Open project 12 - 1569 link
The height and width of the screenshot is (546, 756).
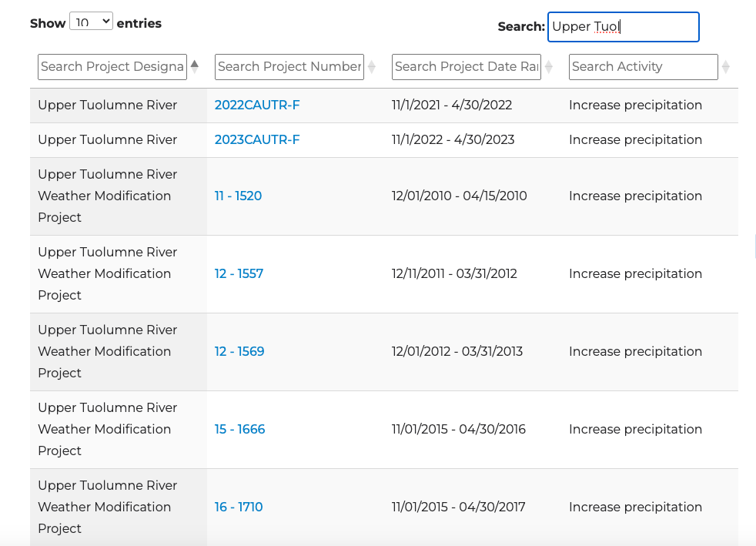point(239,351)
